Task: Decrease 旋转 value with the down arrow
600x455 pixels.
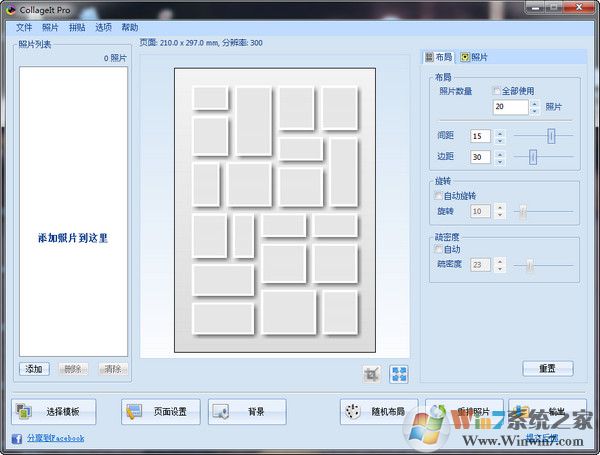Action: pyautogui.click(x=500, y=215)
